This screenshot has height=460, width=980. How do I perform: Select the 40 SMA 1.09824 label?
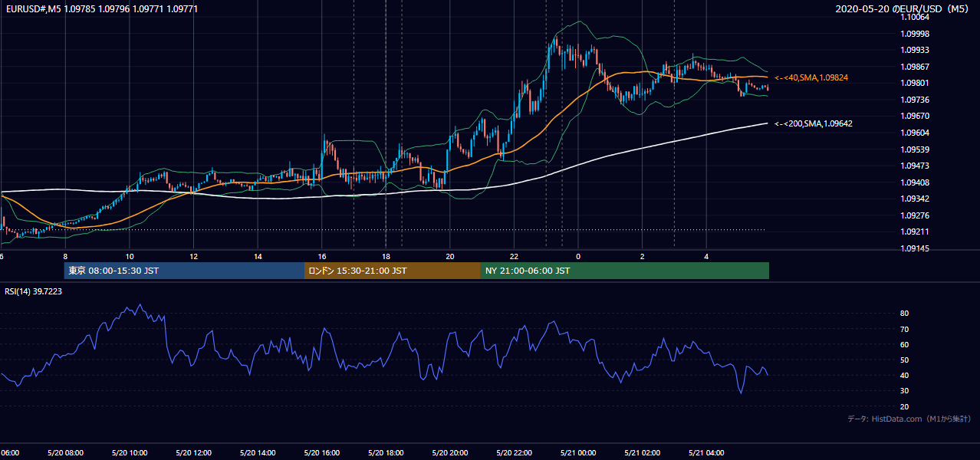tap(811, 78)
